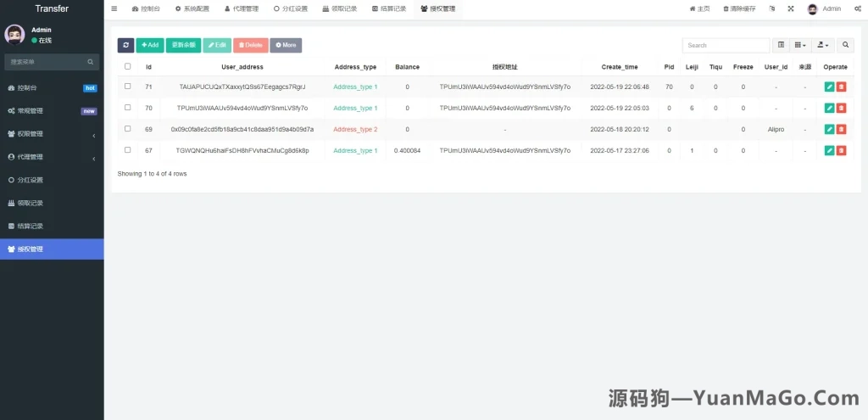Tick the checkbox for row id 67
Screen dimensions: 868x420
[127, 149]
